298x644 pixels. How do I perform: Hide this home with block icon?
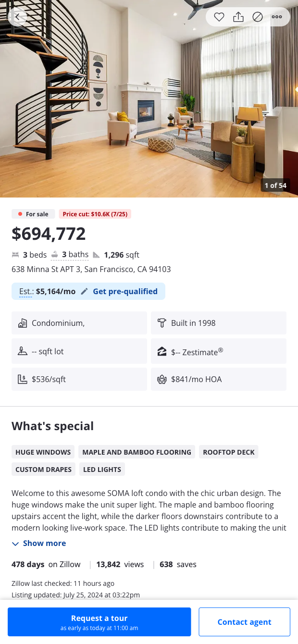tap(258, 17)
